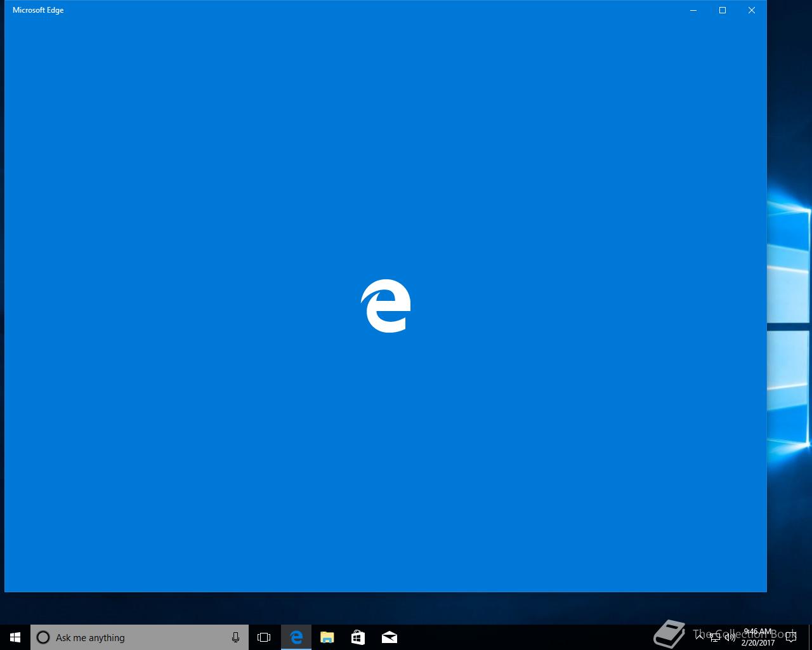Image resolution: width=812 pixels, height=650 pixels.
Task: Click the Cortana search box
Action: tap(140, 637)
